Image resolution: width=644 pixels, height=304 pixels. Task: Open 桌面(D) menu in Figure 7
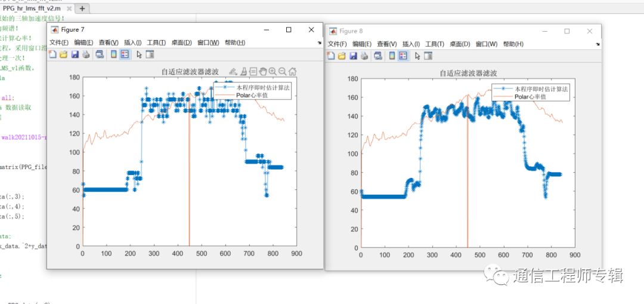(182, 42)
